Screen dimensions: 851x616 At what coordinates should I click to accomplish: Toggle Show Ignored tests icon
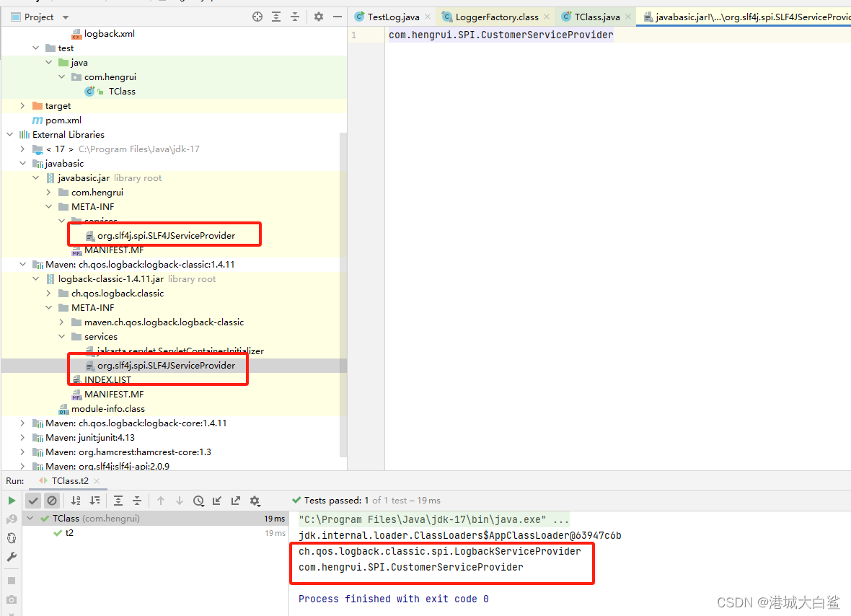(x=51, y=500)
